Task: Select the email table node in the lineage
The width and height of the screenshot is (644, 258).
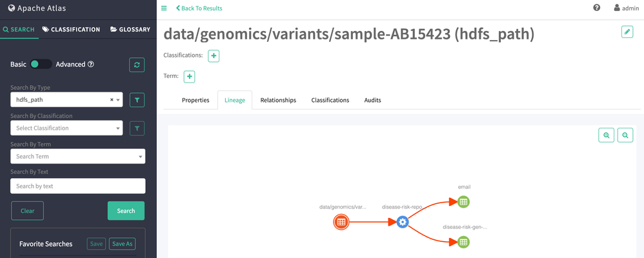Action: 463,202
